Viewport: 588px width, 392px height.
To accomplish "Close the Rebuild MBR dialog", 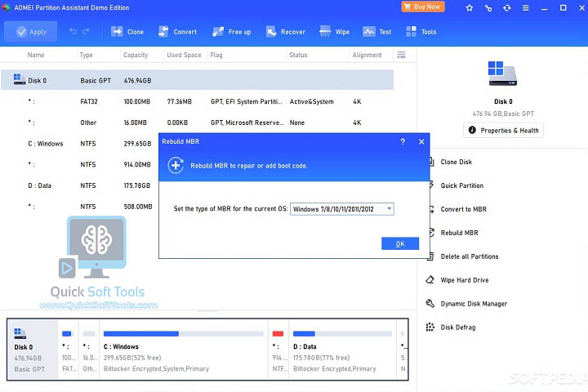I will tap(421, 142).
